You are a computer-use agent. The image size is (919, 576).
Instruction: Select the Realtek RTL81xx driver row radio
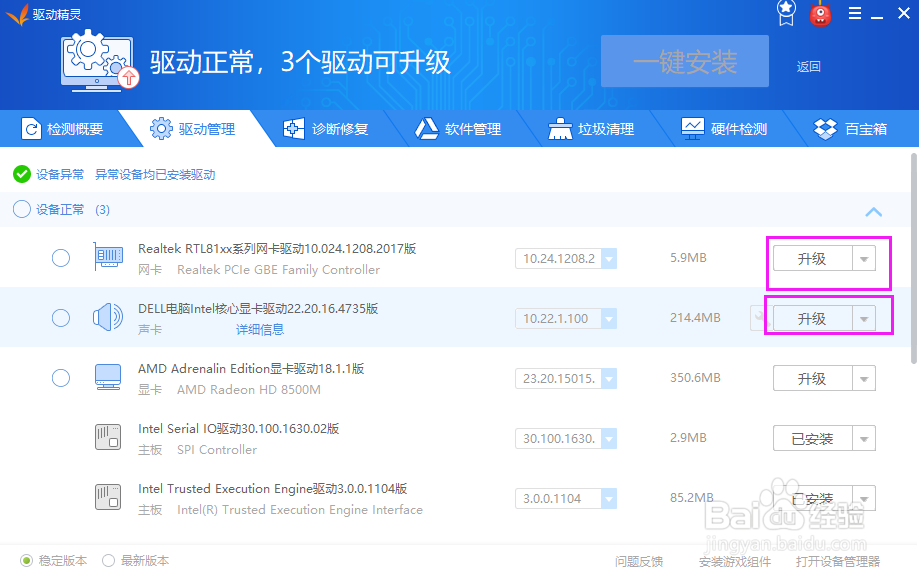coord(61,258)
